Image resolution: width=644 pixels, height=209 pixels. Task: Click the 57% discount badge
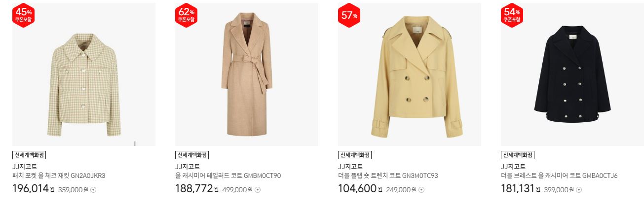click(x=349, y=15)
